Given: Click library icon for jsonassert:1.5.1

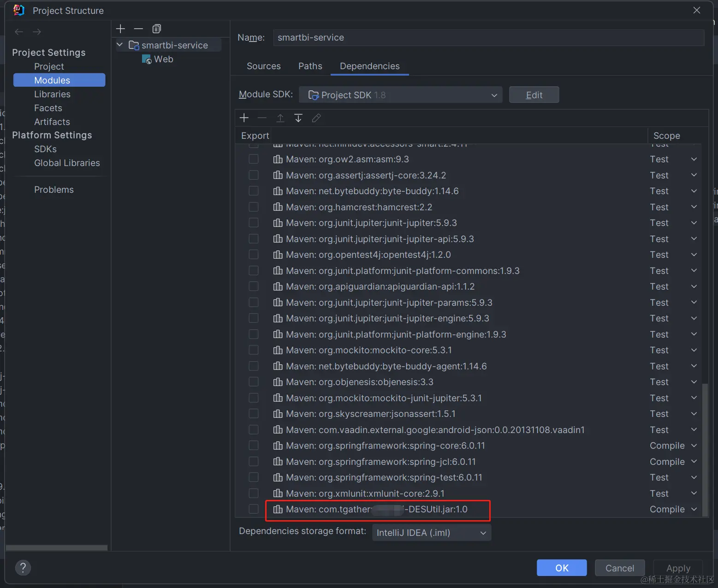Looking at the screenshot, I should [278, 414].
